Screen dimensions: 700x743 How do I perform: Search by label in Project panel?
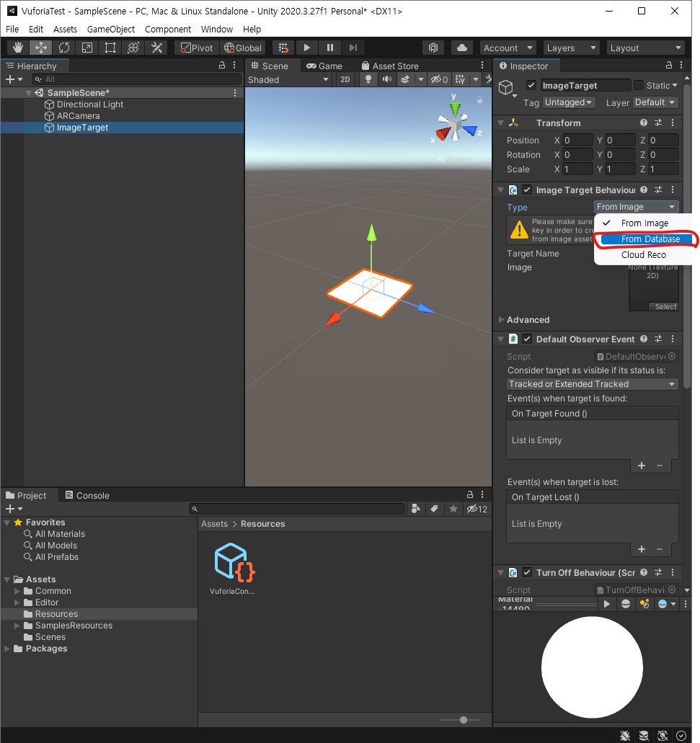[x=434, y=509]
